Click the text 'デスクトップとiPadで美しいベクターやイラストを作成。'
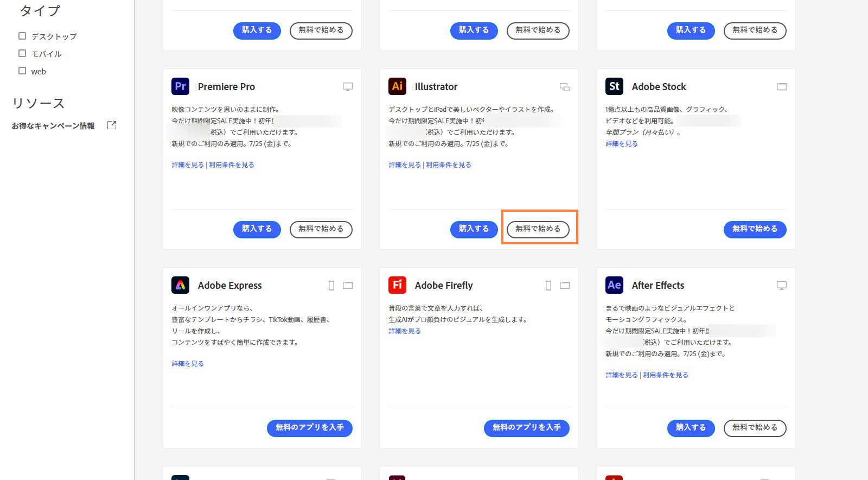 [x=471, y=110]
